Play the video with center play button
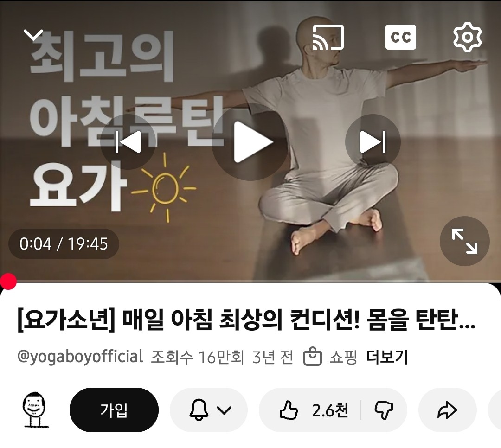Image resolution: width=501 pixels, height=448 pixels. point(250,142)
